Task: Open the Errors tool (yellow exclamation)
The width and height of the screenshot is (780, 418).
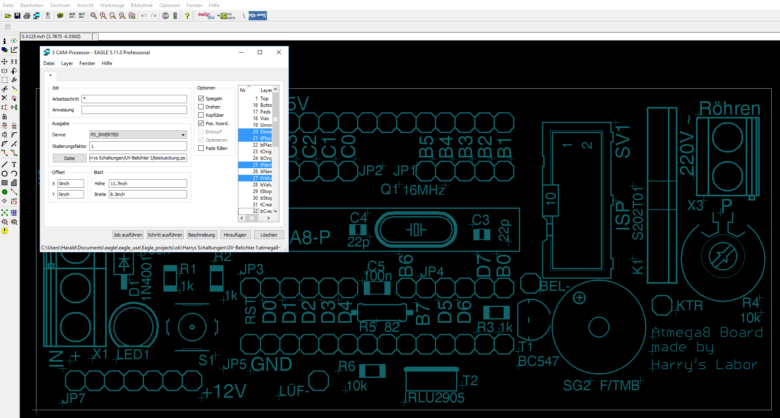Action: (x=4, y=231)
